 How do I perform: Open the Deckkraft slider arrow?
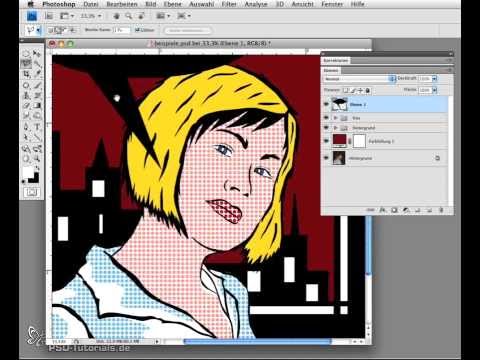click(x=434, y=79)
